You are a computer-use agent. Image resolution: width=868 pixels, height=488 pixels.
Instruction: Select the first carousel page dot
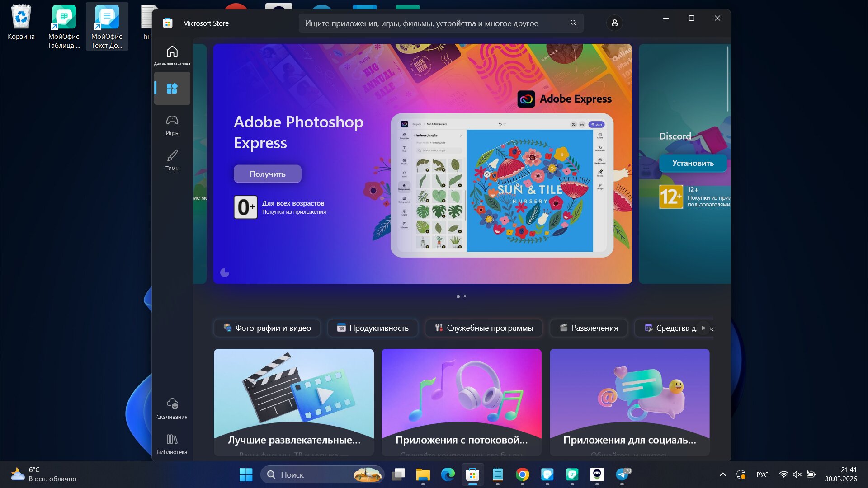pos(458,296)
